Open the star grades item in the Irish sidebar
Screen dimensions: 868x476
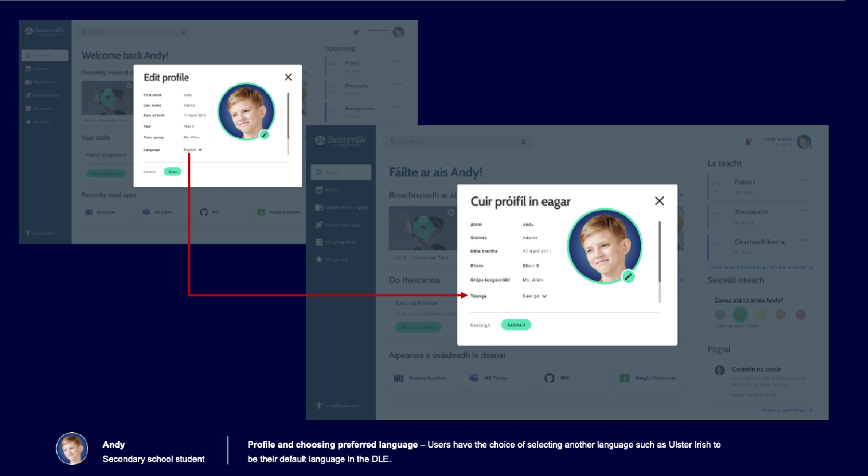pyautogui.click(x=331, y=260)
